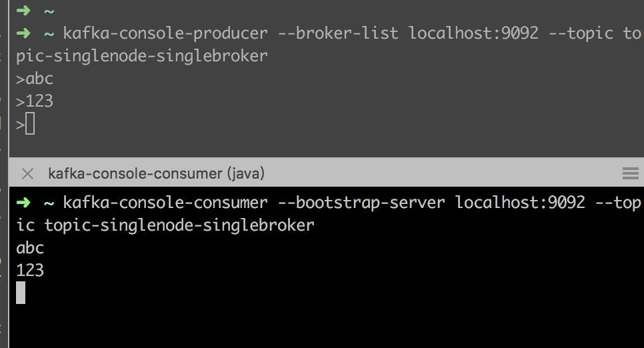Screen dimensions: 644x348
Task: Click topic-singlenode-singlebroker in the consumer pane
Action: [x=179, y=225]
